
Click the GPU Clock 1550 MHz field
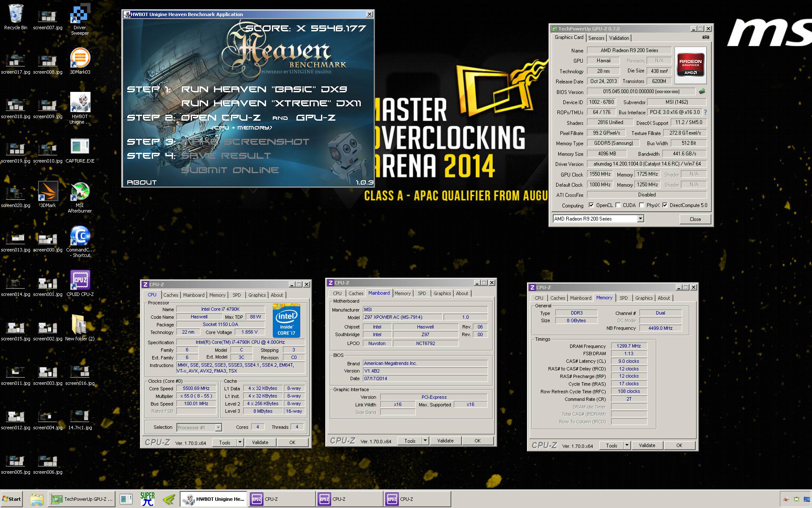tap(600, 174)
